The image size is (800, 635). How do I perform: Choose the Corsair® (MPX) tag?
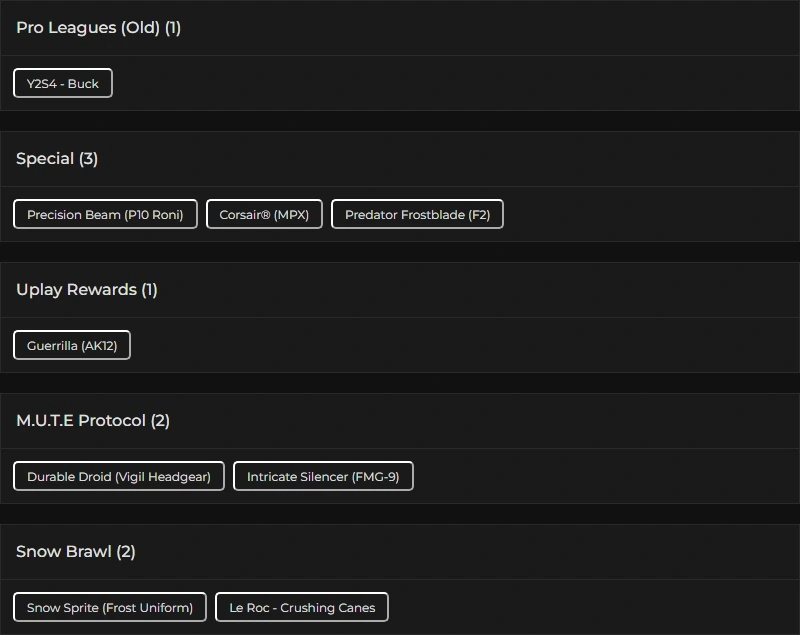pos(264,215)
